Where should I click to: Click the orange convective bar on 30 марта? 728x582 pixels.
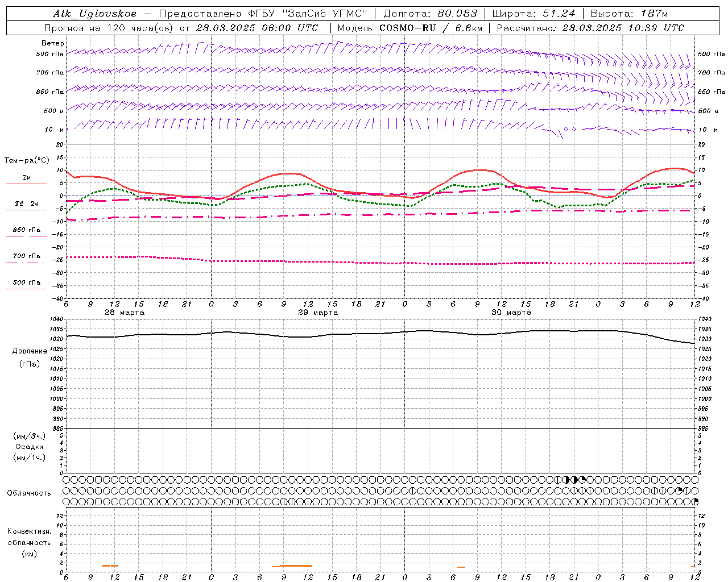tap(461, 567)
